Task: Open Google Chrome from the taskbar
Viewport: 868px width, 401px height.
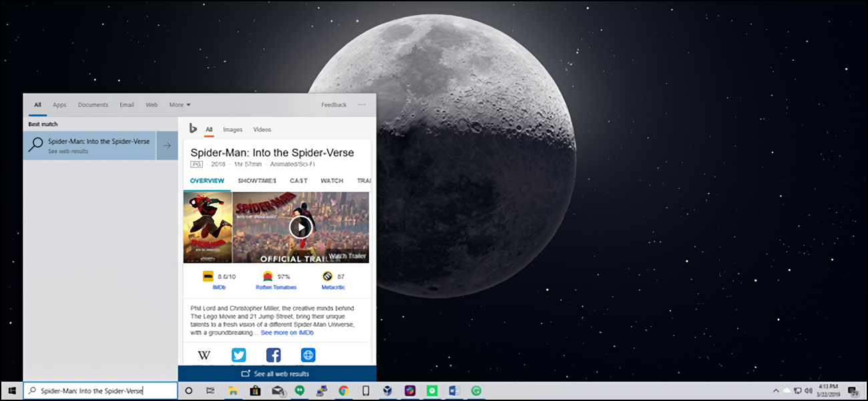Action: [343, 391]
